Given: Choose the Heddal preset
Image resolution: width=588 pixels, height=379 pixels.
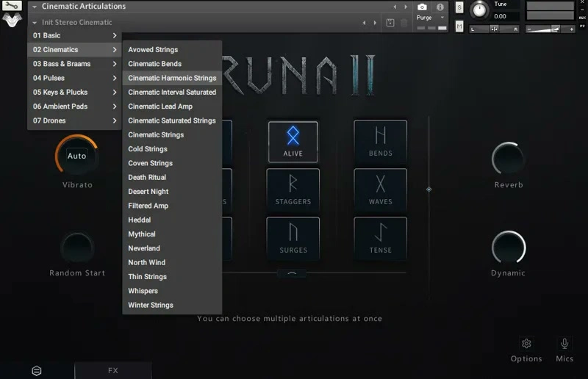Looking at the screenshot, I should point(172,220).
